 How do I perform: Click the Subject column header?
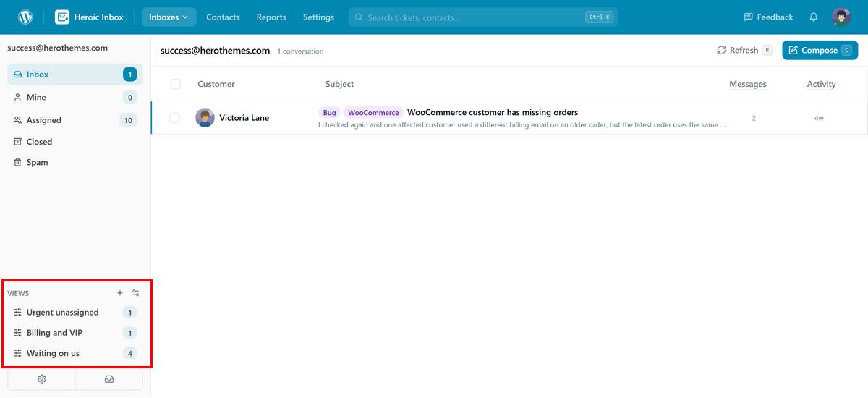click(339, 84)
